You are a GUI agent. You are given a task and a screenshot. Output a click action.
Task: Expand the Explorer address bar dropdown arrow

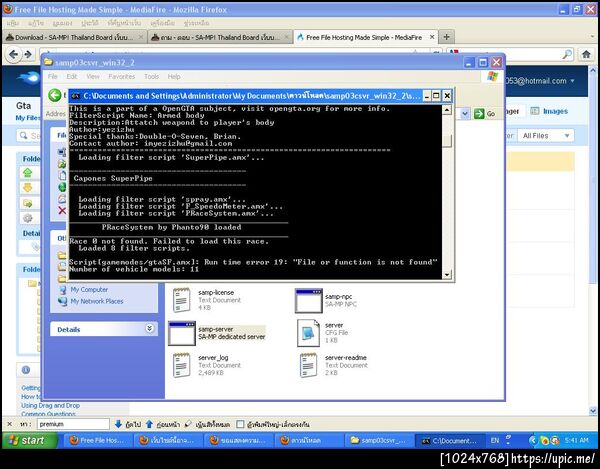point(465,114)
